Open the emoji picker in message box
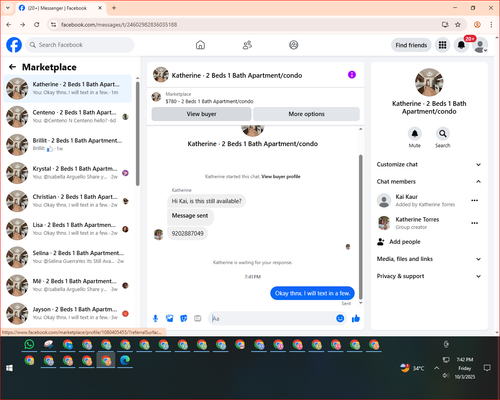 click(340, 318)
